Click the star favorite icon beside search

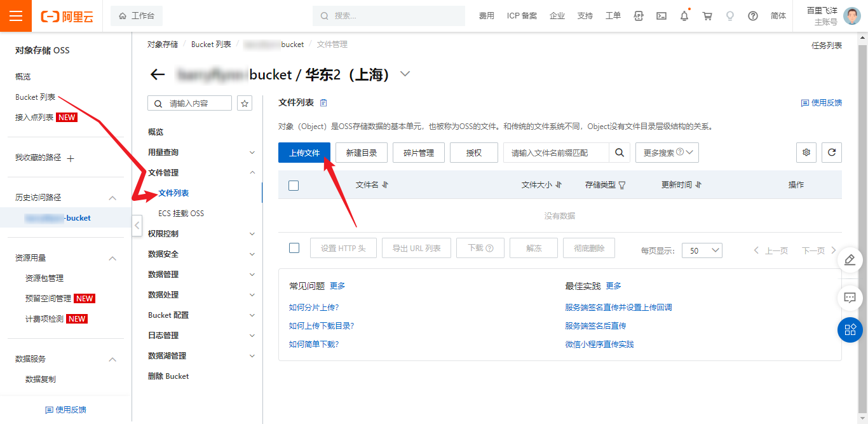point(245,104)
